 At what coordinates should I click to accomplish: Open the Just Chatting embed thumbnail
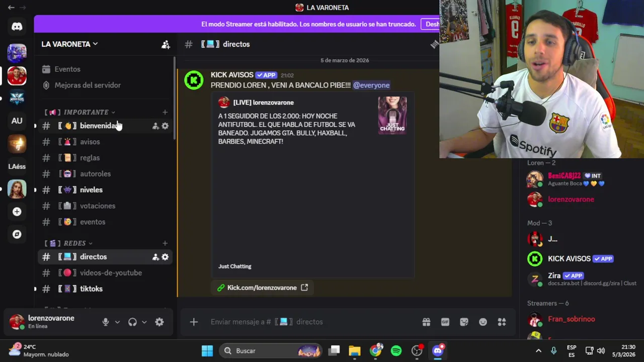tap(392, 115)
